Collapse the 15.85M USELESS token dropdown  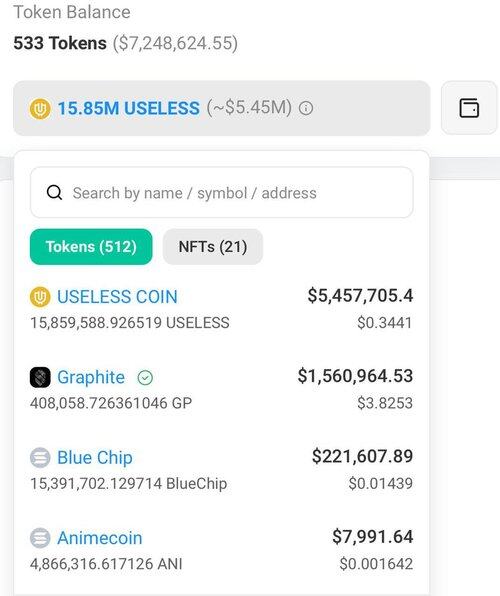click(x=222, y=108)
